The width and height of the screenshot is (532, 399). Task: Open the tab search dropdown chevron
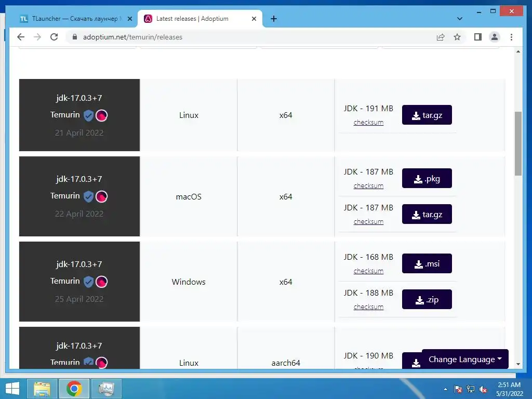(459, 19)
